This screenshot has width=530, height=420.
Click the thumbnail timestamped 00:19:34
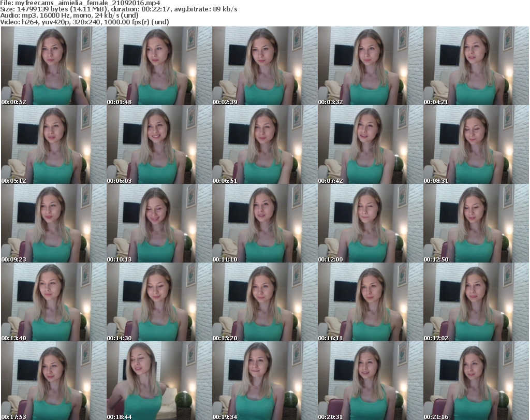264,381
